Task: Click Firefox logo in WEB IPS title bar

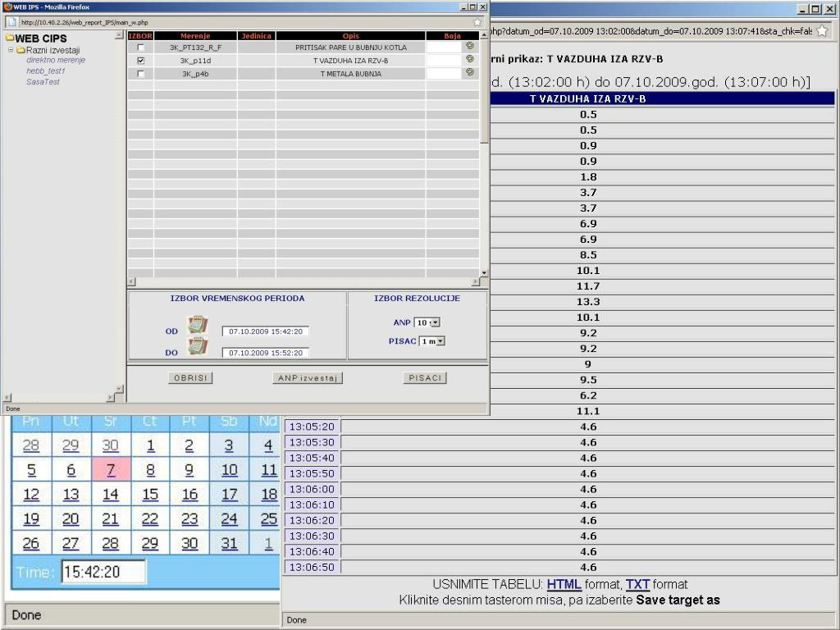Action: [7, 7]
